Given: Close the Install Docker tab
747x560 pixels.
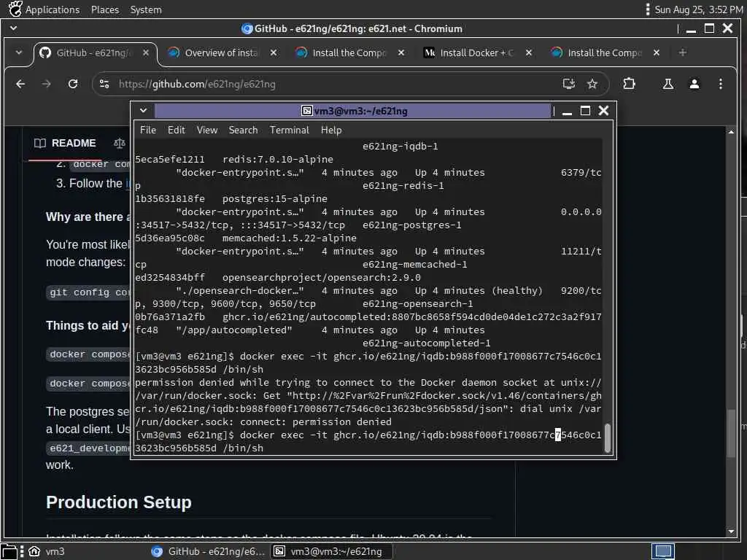Looking at the screenshot, I should tap(529, 52).
